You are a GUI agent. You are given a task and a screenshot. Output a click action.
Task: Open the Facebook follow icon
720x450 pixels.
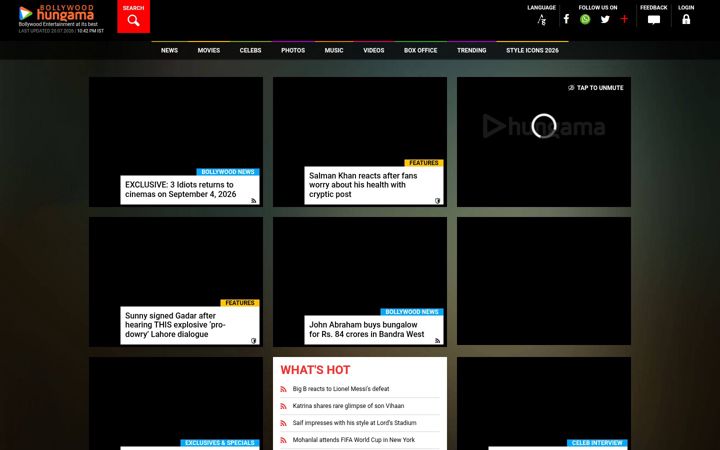566,19
